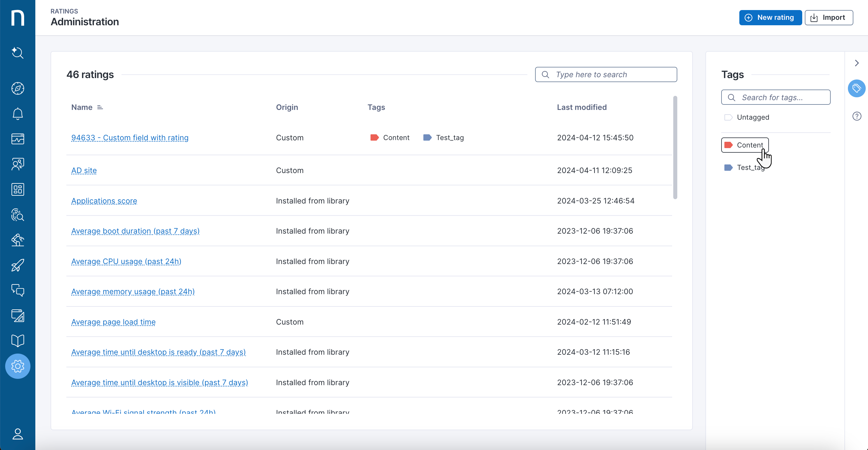Open the gear administration icon in sidebar
This screenshot has width=868, height=450.
pyautogui.click(x=18, y=366)
